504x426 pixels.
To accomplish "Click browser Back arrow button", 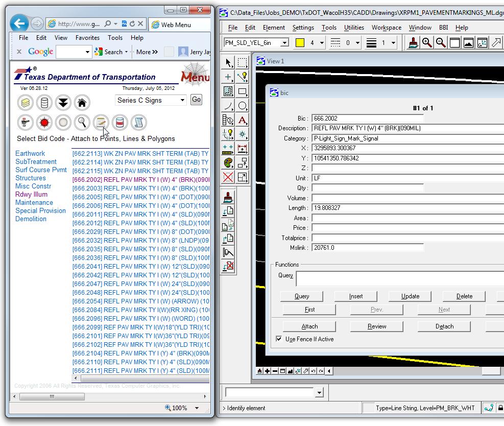I will [x=19, y=23].
